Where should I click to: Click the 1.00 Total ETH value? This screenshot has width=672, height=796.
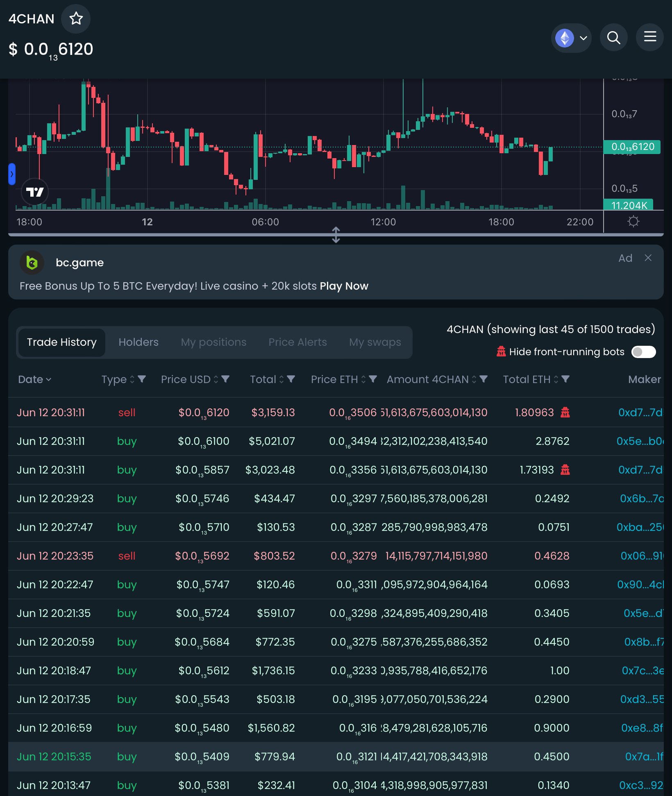click(x=560, y=671)
